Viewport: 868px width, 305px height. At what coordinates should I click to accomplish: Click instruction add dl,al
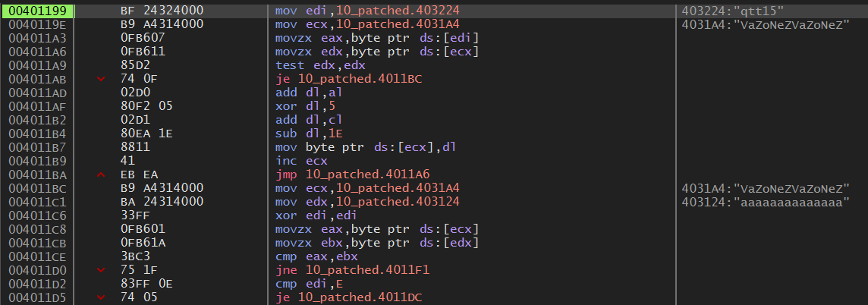308,93
